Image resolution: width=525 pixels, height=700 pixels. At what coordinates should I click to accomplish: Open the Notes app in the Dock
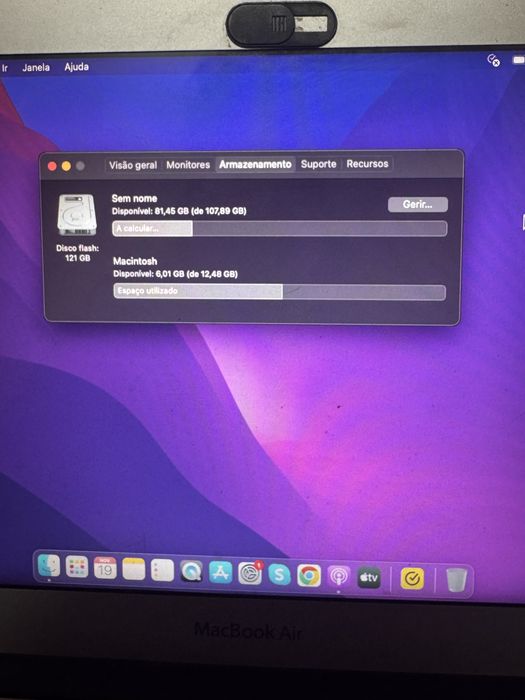click(134, 569)
